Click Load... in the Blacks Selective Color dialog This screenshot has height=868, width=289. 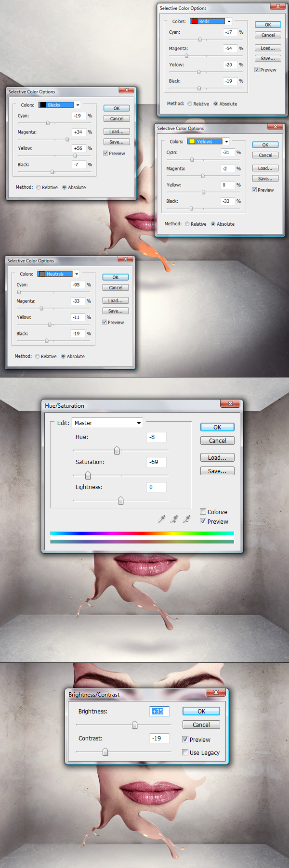point(116,131)
